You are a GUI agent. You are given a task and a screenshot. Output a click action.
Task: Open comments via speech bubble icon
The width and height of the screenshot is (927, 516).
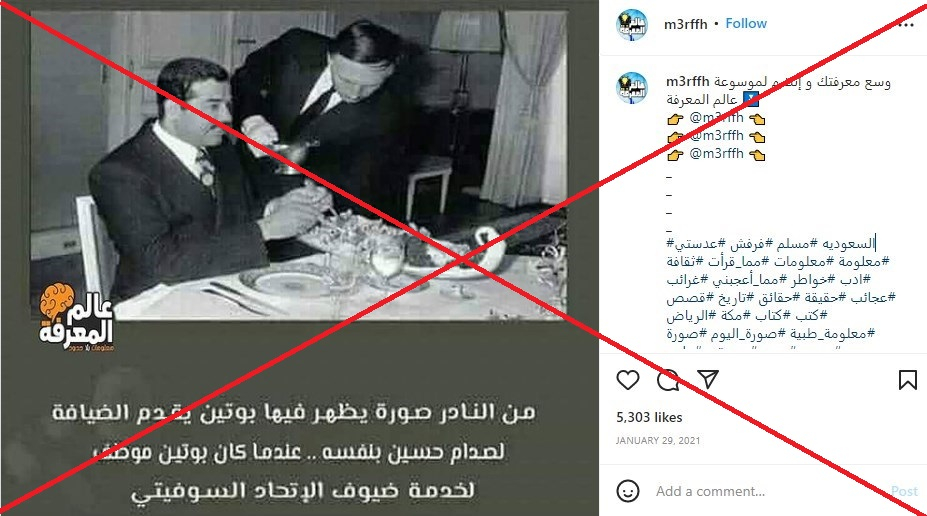tap(668, 379)
